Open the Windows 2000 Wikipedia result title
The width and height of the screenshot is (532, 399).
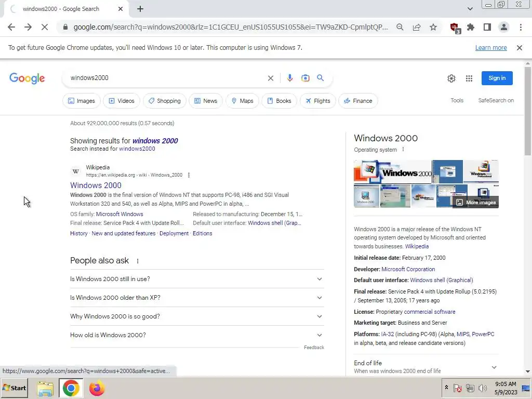click(x=96, y=185)
